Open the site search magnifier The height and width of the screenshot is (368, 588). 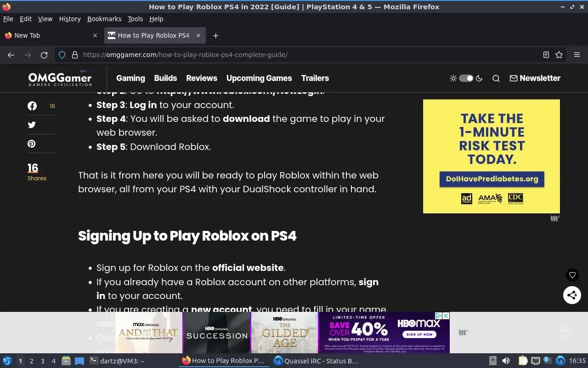[x=496, y=78]
